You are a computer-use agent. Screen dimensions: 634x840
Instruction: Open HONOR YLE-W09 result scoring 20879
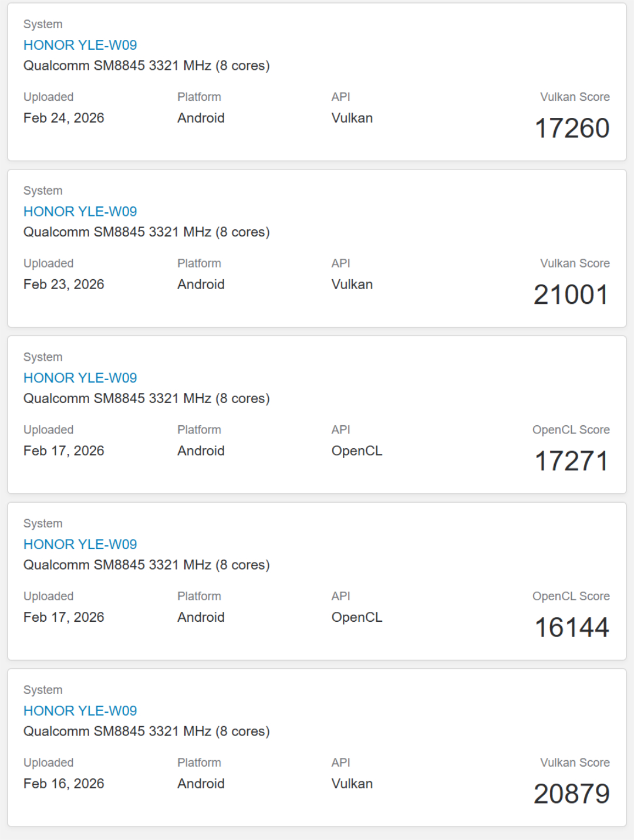tap(80, 711)
